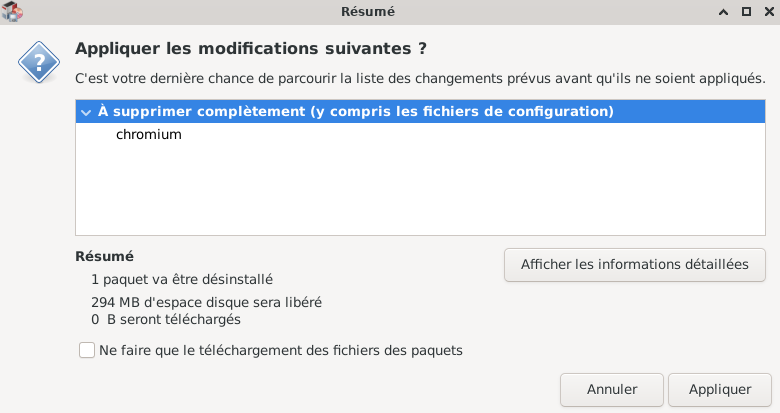Collapse the 'À supprimer complètement' chevron
780x413 pixels.
86,111
